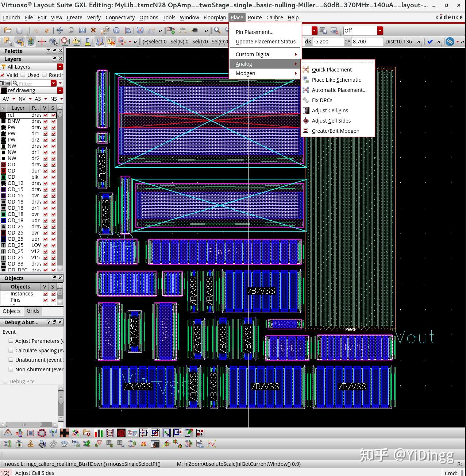Click the Undo arrow in the toolbar

(36, 30)
